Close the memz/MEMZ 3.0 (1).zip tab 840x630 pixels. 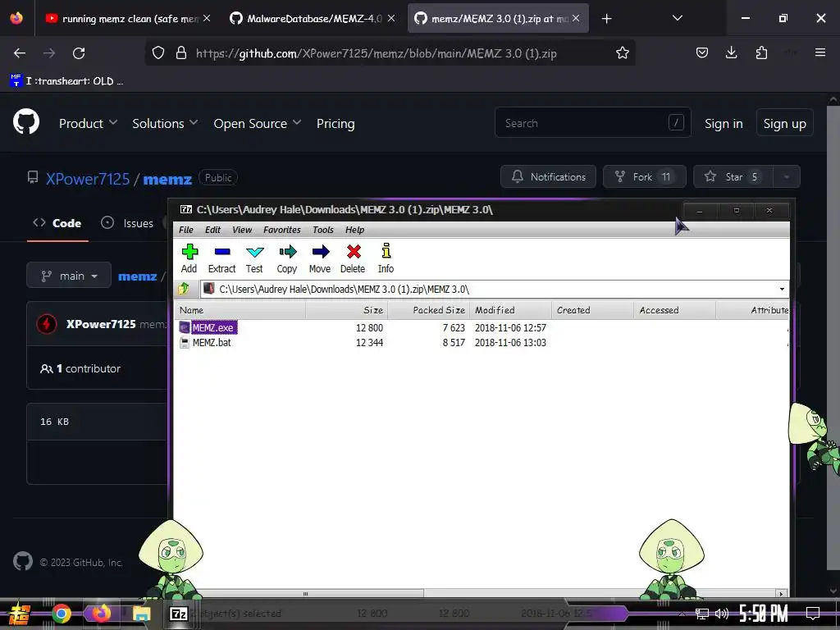(576, 18)
